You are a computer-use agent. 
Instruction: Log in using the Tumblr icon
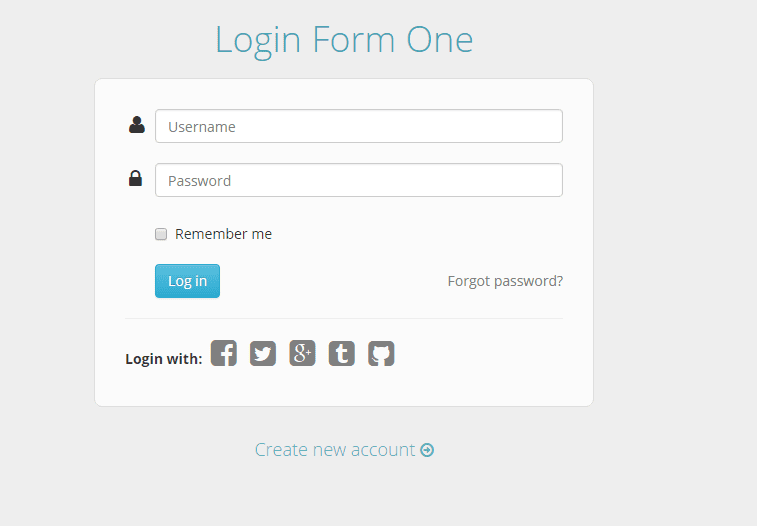[x=342, y=354]
